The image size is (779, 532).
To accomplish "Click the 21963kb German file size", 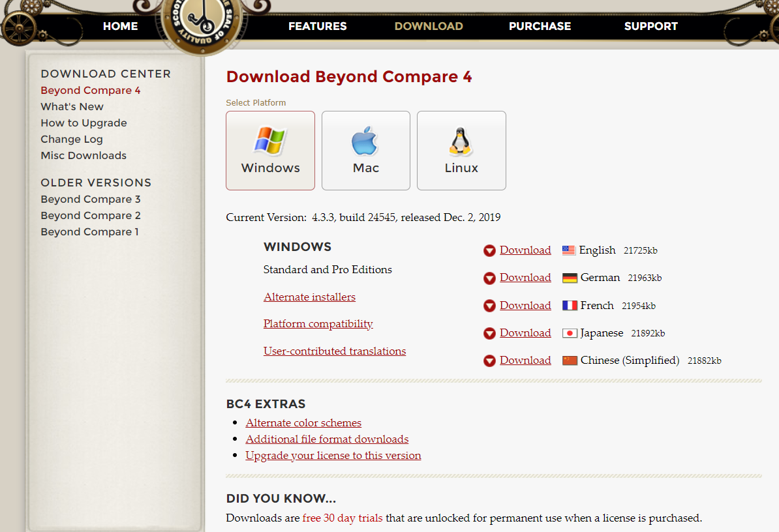I will point(645,278).
